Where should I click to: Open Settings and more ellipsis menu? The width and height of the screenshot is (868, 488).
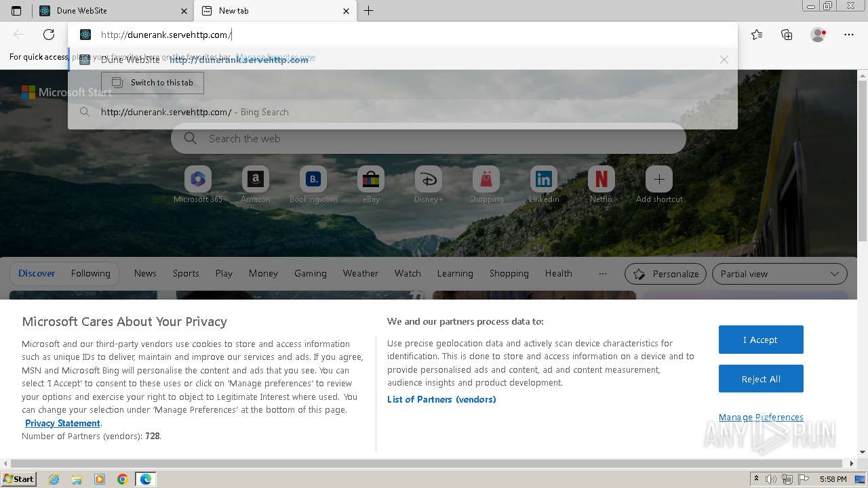[x=849, y=35]
